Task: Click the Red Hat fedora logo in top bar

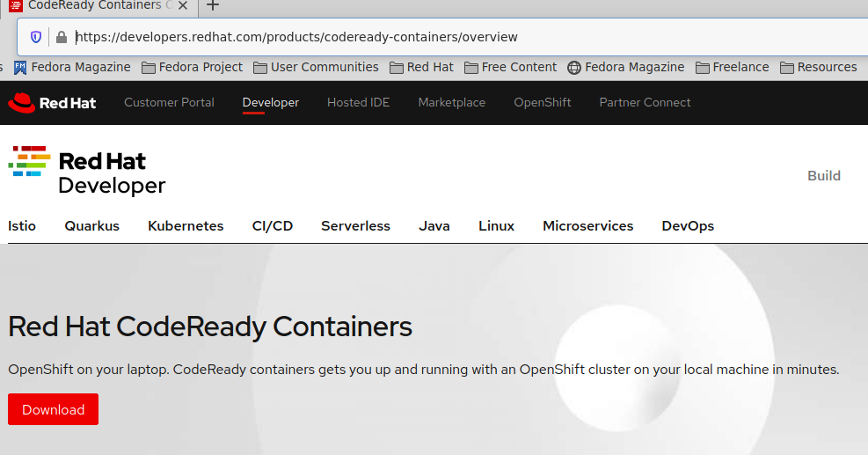Action: [x=52, y=103]
